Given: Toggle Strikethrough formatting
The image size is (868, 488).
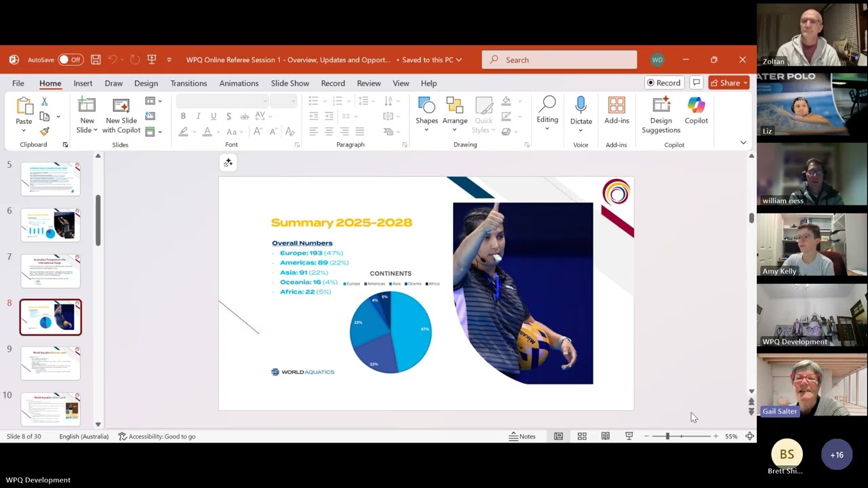Looking at the screenshot, I should (244, 116).
